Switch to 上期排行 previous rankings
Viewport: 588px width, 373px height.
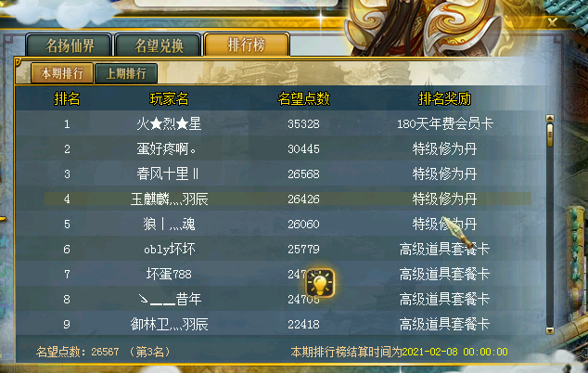click(126, 73)
